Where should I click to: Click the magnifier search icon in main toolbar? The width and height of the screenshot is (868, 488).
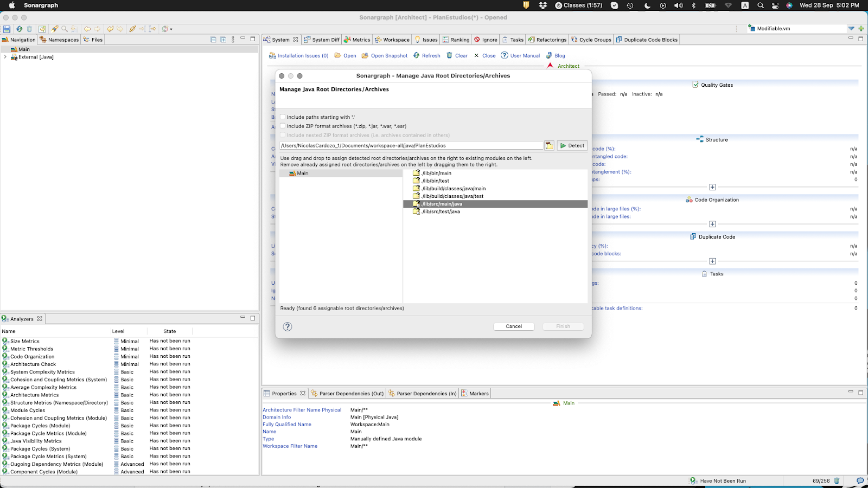(x=65, y=29)
